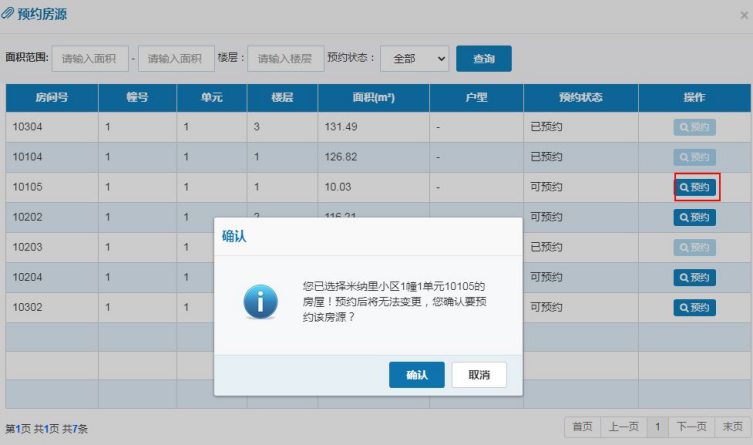
Task: Focus the minimum area input field
Action: coord(90,59)
